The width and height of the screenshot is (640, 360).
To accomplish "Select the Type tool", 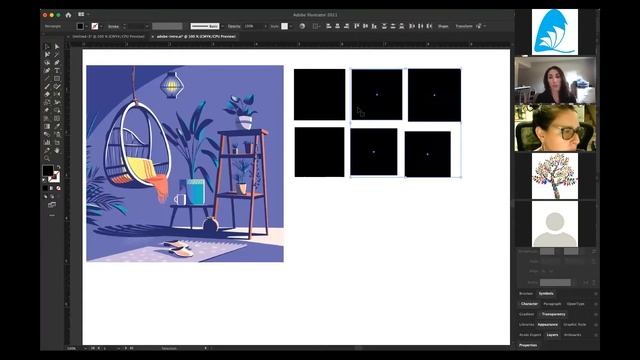I will (57, 70).
